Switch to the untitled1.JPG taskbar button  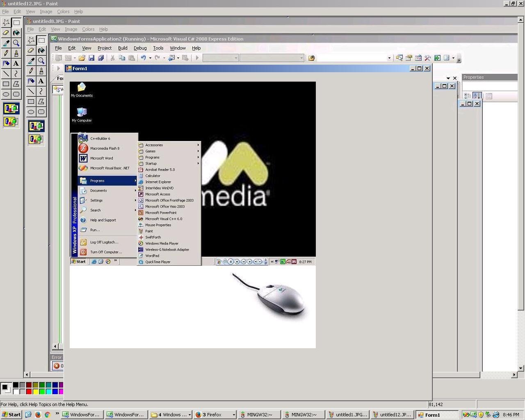[x=348, y=415]
